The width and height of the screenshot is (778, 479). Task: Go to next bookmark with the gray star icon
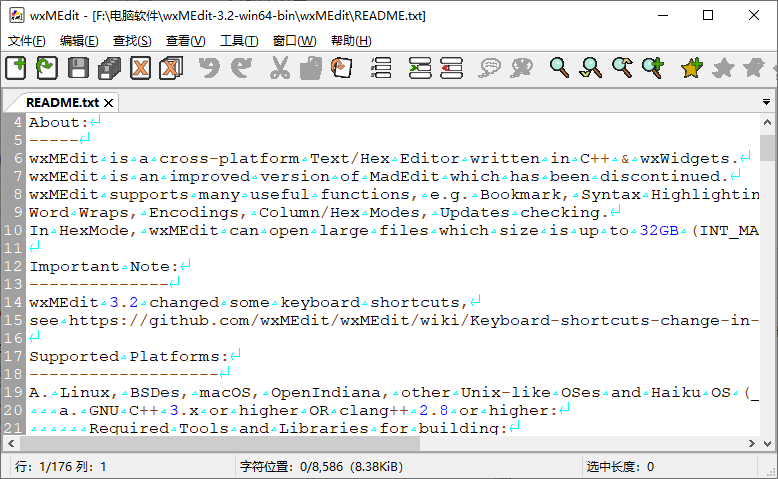(x=723, y=68)
